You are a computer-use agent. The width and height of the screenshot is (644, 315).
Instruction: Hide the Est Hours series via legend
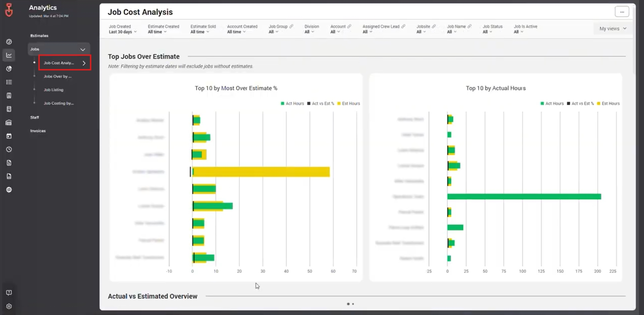pos(349,103)
